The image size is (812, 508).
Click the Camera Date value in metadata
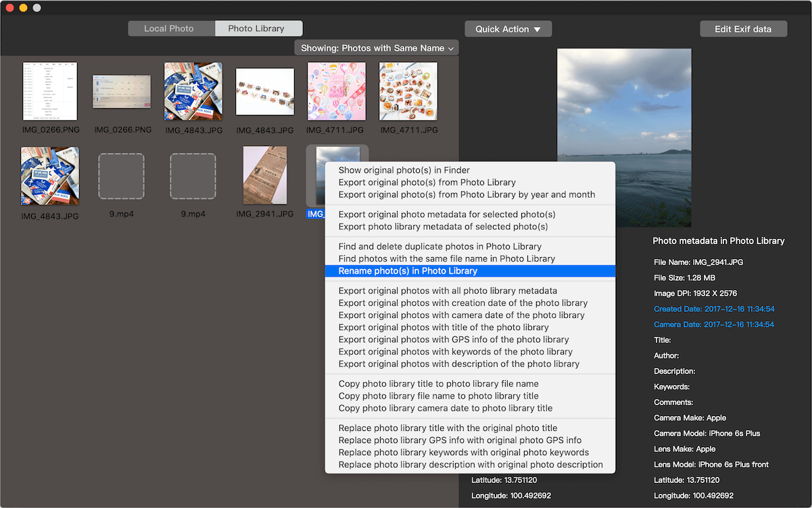(x=714, y=325)
